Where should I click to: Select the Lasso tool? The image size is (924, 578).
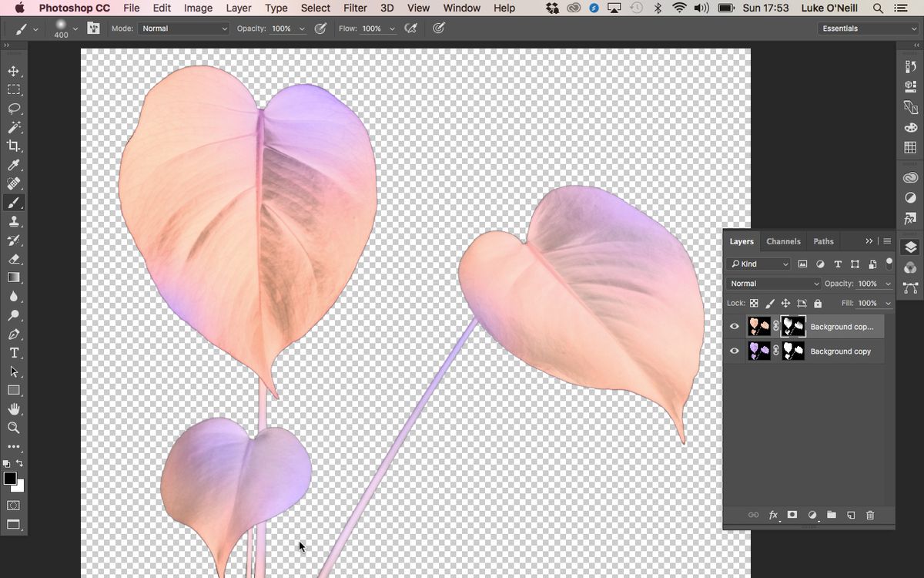[14, 109]
